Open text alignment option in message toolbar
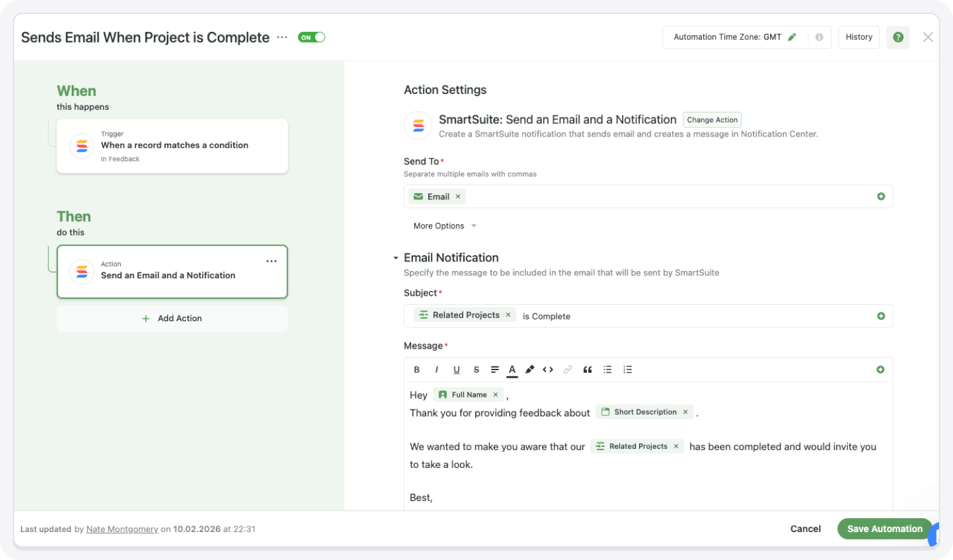This screenshot has width=953, height=560. 495,370
